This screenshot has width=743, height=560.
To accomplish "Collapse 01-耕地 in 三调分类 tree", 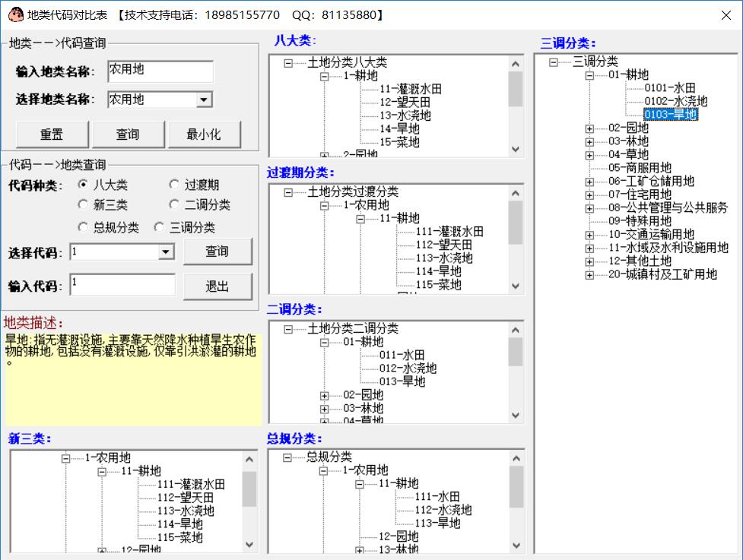I will pyautogui.click(x=589, y=75).
